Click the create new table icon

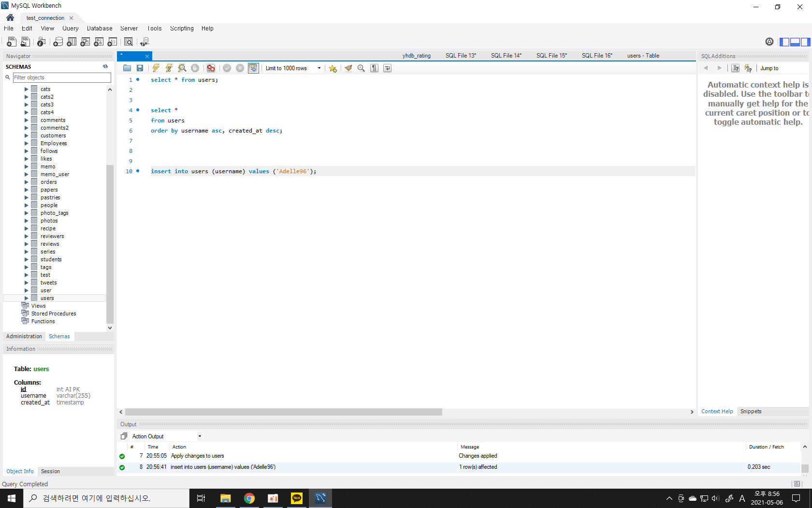point(72,42)
